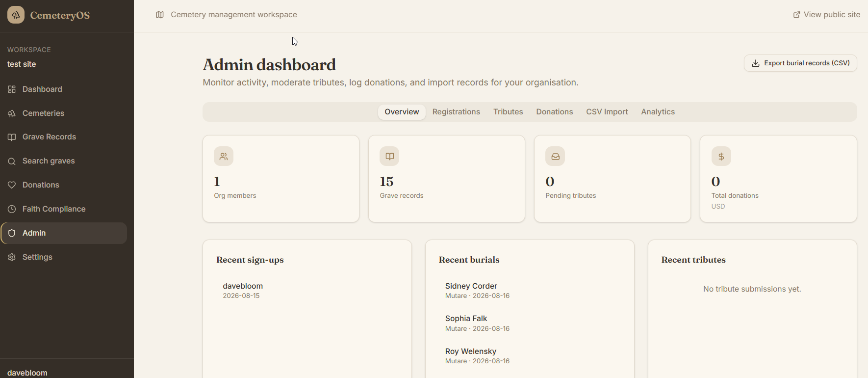Viewport: 868px width, 378px height.
Task: Click the Sophia Falk burial entry
Action: pyautogui.click(x=530, y=324)
